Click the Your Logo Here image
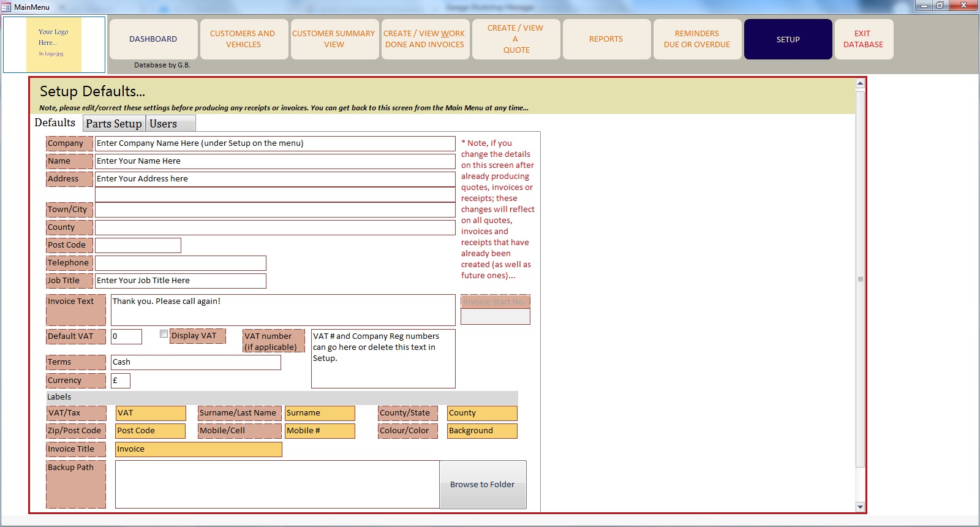The height and width of the screenshot is (527, 980). coord(54,44)
